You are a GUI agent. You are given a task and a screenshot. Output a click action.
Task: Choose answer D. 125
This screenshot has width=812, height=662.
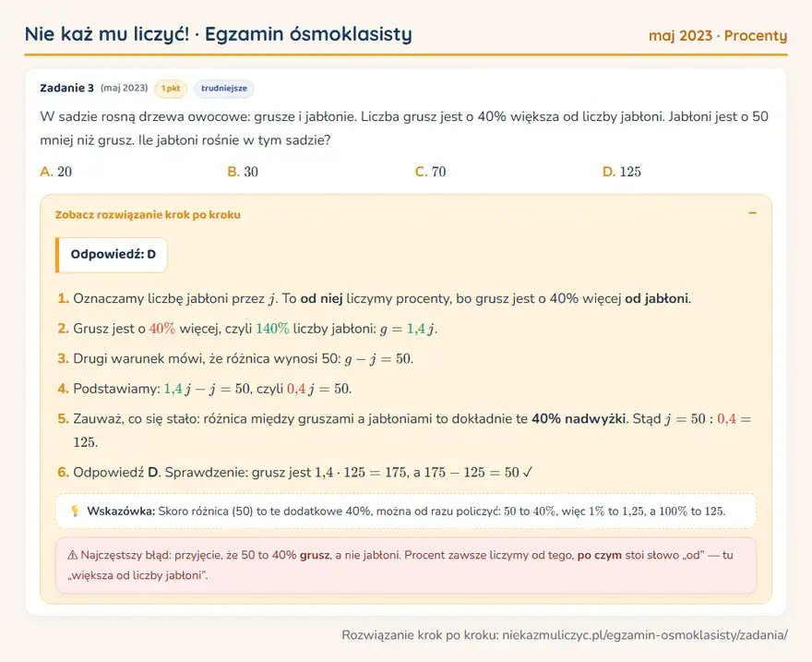coord(622,172)
